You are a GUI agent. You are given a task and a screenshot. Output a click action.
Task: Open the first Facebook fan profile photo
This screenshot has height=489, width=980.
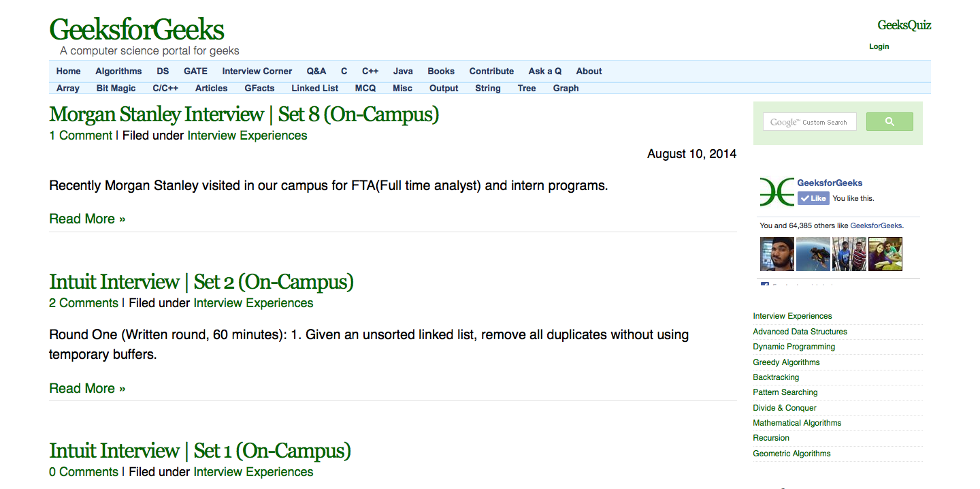pyautogui.click(x=777, y=254)
